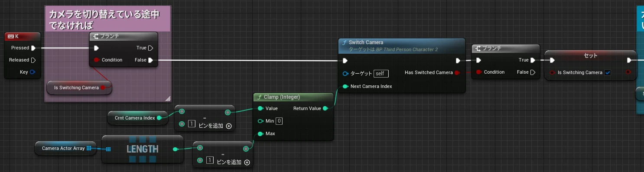Click the keyboard icon on the K event node
The width and height of the screenshot is (644, 172).
coord(10,36)
